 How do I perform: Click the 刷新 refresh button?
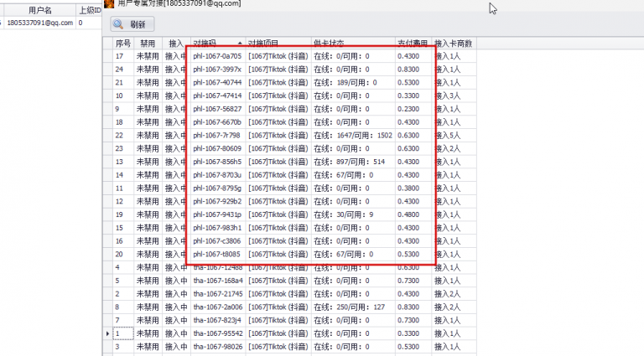point(132,24)
